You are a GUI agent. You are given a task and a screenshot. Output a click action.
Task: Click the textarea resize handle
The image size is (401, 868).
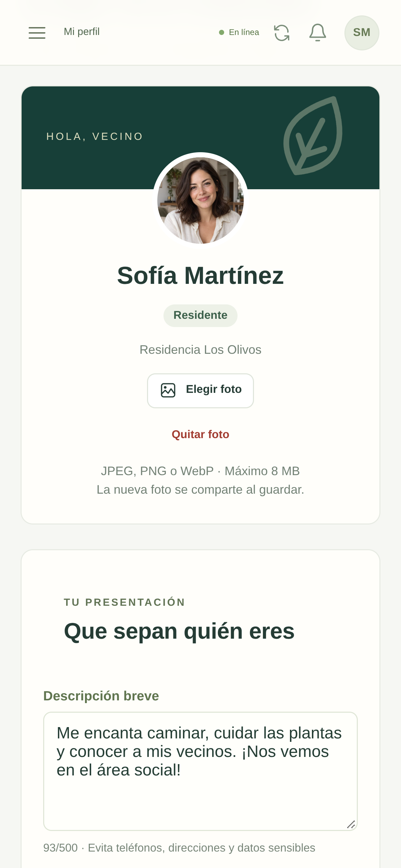point(351,824)
